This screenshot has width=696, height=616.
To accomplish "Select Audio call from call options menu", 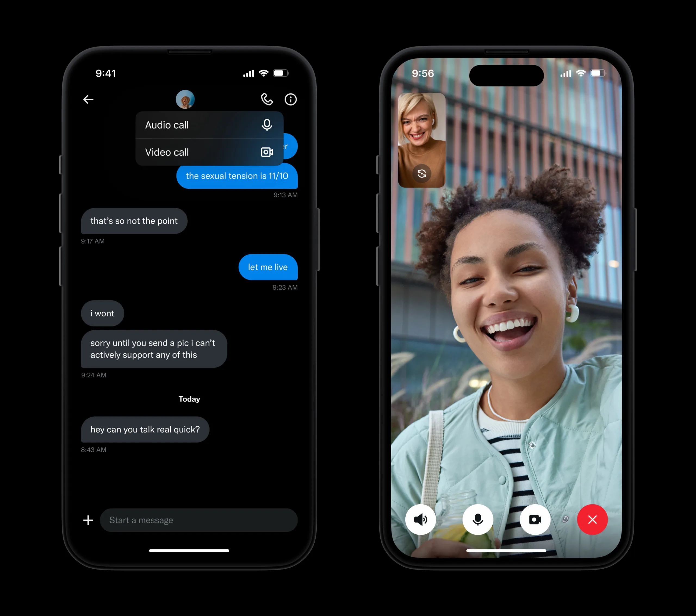I will pos(205,125).
